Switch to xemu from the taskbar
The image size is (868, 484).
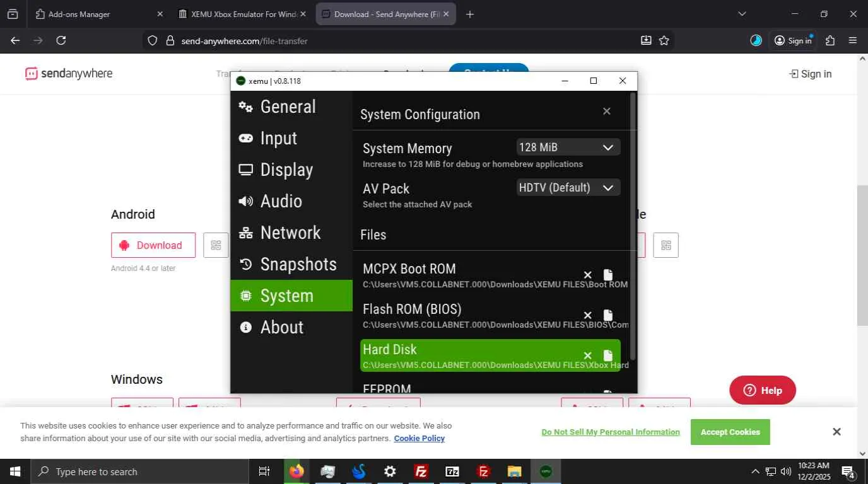point(546,471)
